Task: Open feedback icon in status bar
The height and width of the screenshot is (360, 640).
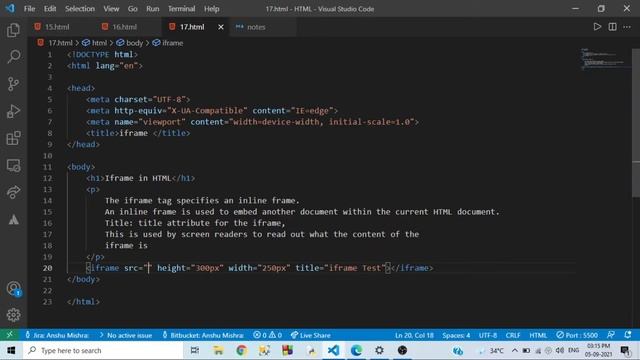Action: click(611, 335)
